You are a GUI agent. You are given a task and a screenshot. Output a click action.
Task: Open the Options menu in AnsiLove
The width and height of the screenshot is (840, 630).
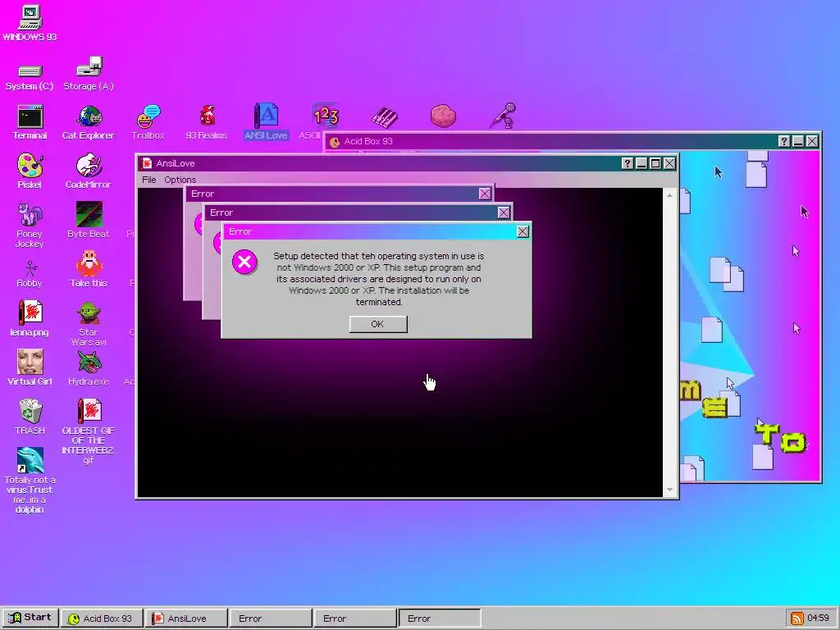(180, 180)
